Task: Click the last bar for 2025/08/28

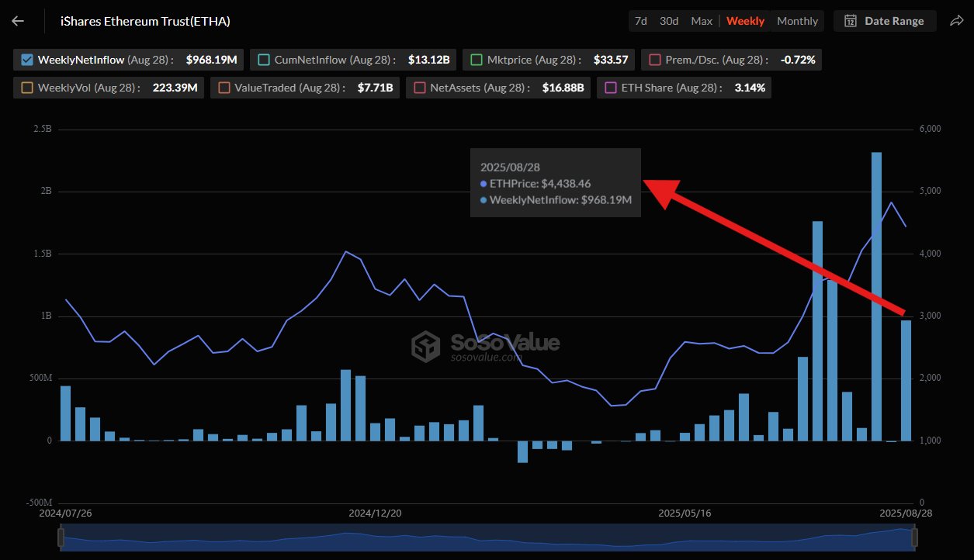Action: pyautogui.click(x=906, y=380)
